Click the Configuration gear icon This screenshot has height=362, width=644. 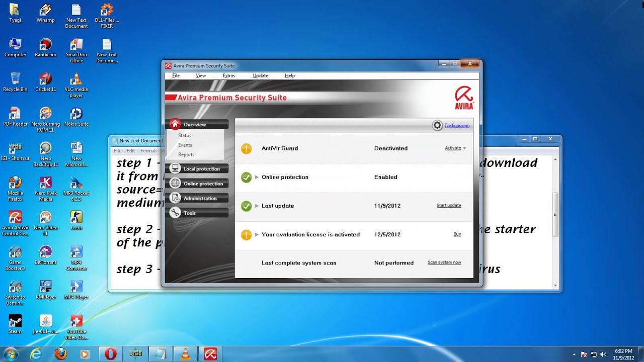pyautogui.click(x=437, y=126)
